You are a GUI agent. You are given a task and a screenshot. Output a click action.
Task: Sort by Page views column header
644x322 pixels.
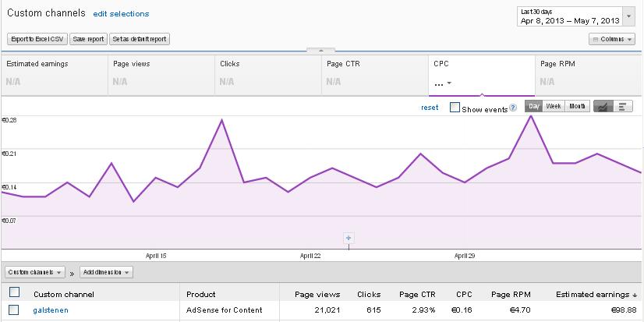(x=317, y=295)
